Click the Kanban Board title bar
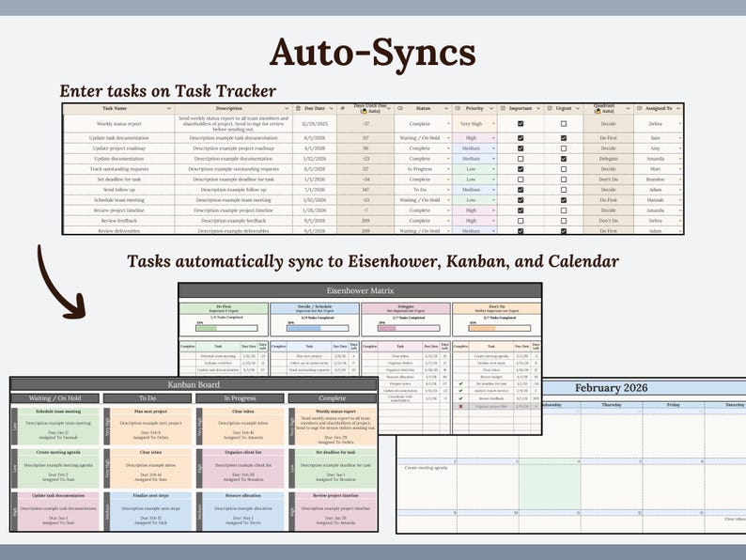 pyautogui.click(x=194, y=384)
